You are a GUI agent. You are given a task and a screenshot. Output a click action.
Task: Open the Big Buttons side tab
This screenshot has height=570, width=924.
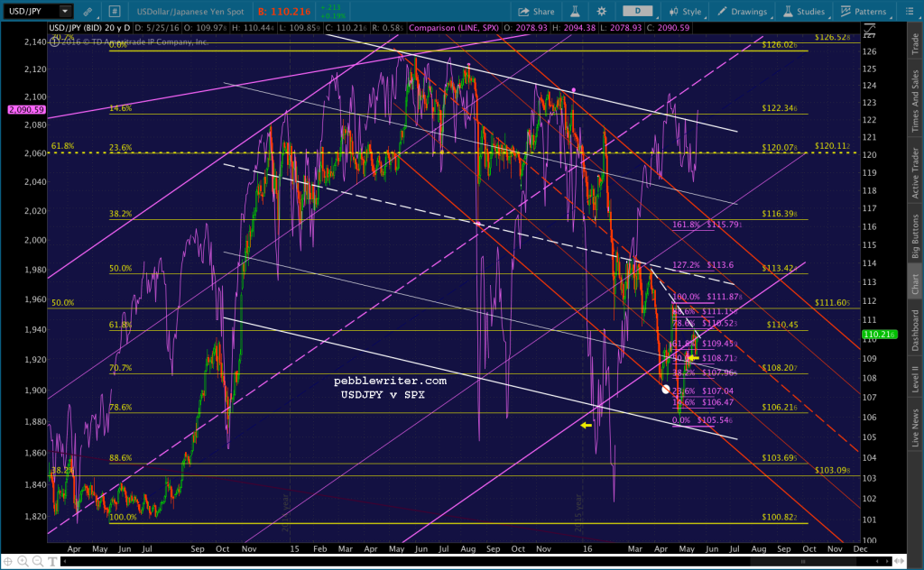(x=915, y=236)
